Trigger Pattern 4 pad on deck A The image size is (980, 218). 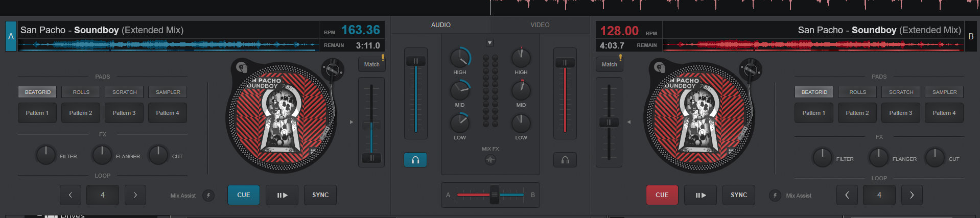pyautogui.click(x=168, y=113)
